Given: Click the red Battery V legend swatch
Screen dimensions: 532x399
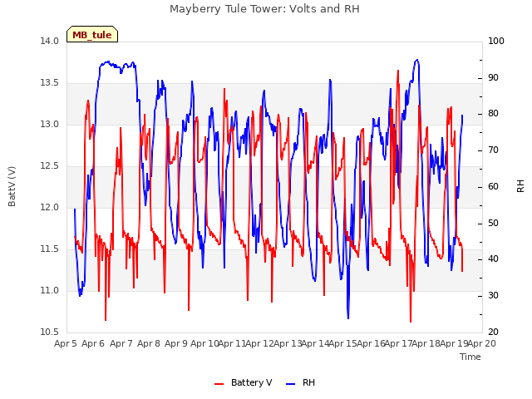Looking at the screenshot, I should point(219,383).
